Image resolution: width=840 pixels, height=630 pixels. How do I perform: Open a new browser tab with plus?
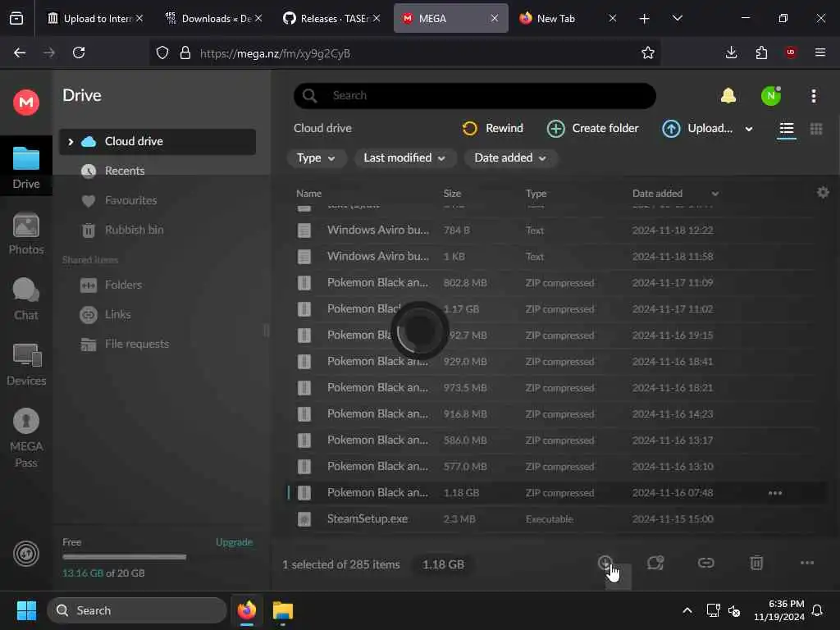click(x=645, y=19)
